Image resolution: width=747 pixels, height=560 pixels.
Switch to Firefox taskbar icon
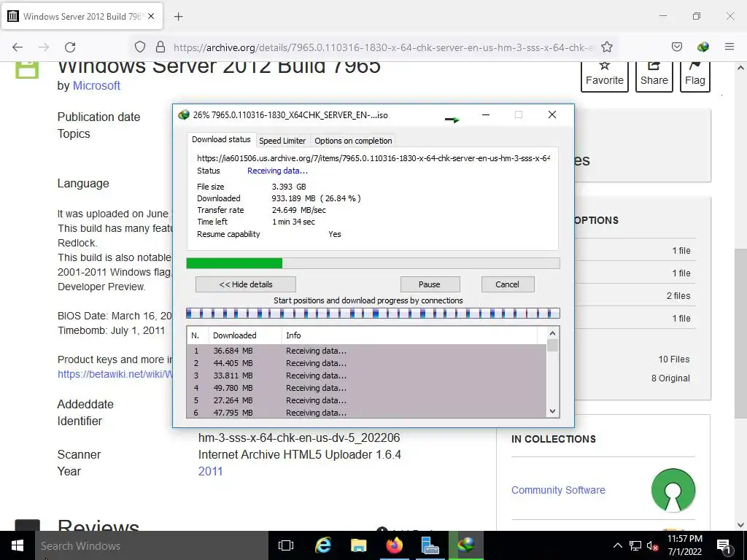click(395, 545)
